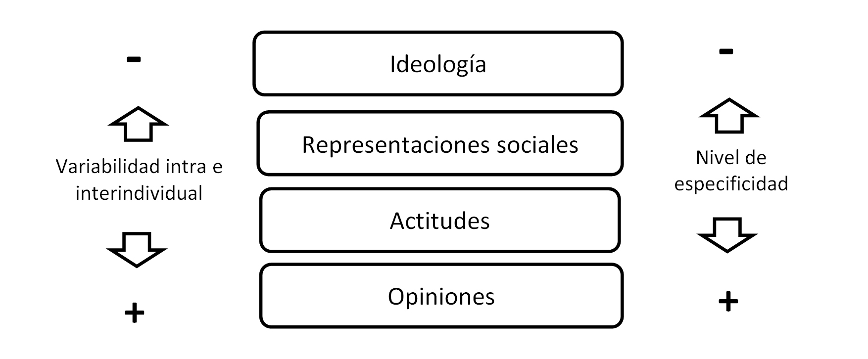The image size is (868, 359).
Task: Click the standalone letter e after intra
Action: click(217, 167)
